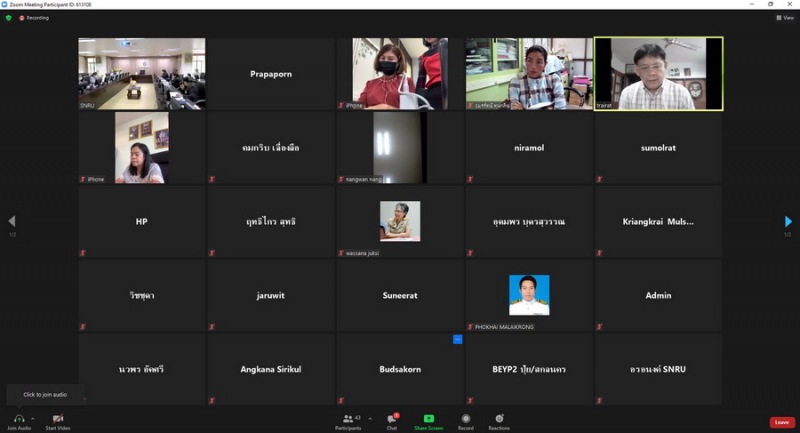Open the Reactions menu
The image size is (800, 433).
[x=499, y=418]
